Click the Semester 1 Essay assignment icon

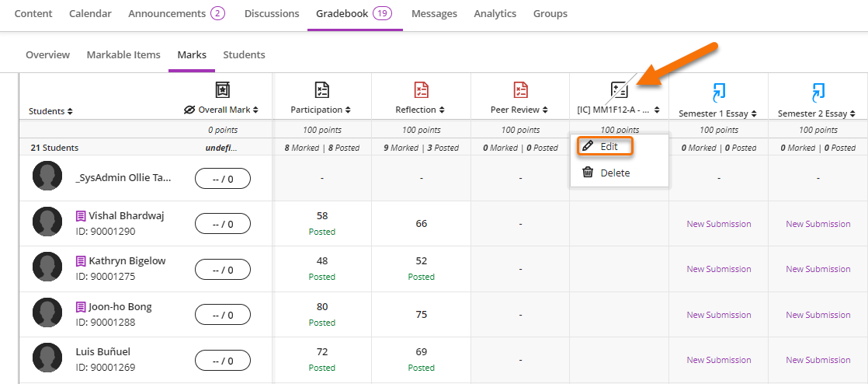[718, 92]
